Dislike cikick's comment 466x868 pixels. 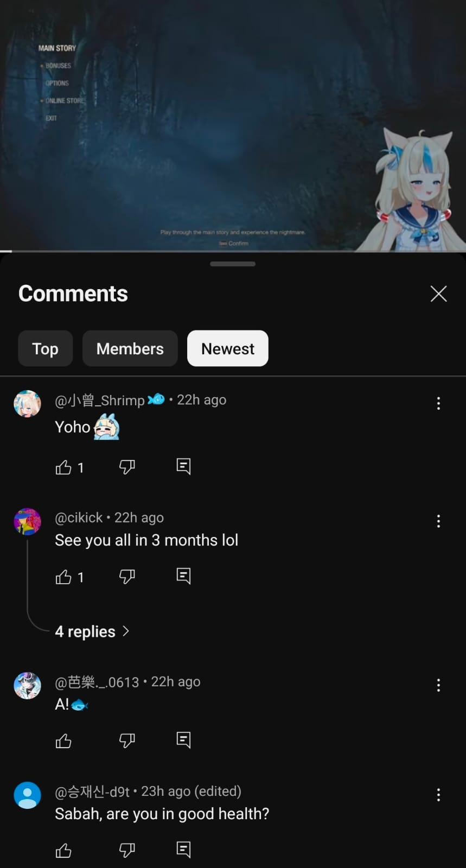tap(127, 577)
